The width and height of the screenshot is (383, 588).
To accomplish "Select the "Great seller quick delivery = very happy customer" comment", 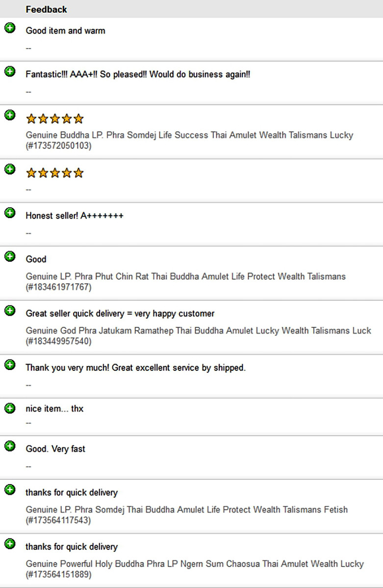I will (x=120, y=314).
